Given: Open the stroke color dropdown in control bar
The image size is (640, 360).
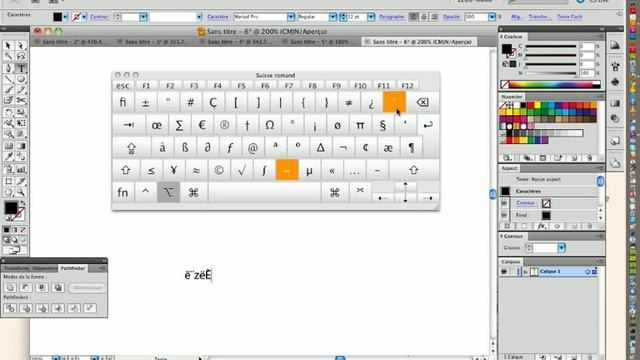Looking at the screenshot, I should pos(84,17).
